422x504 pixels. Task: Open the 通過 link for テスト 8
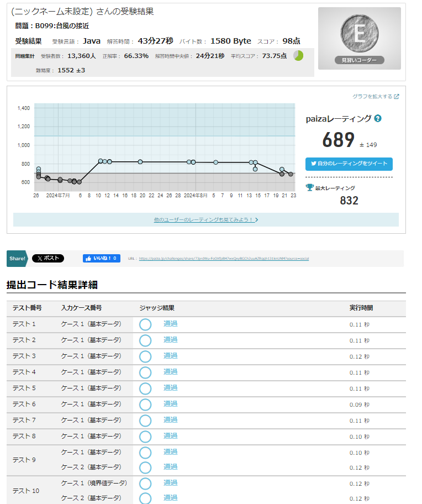(170, 435)
